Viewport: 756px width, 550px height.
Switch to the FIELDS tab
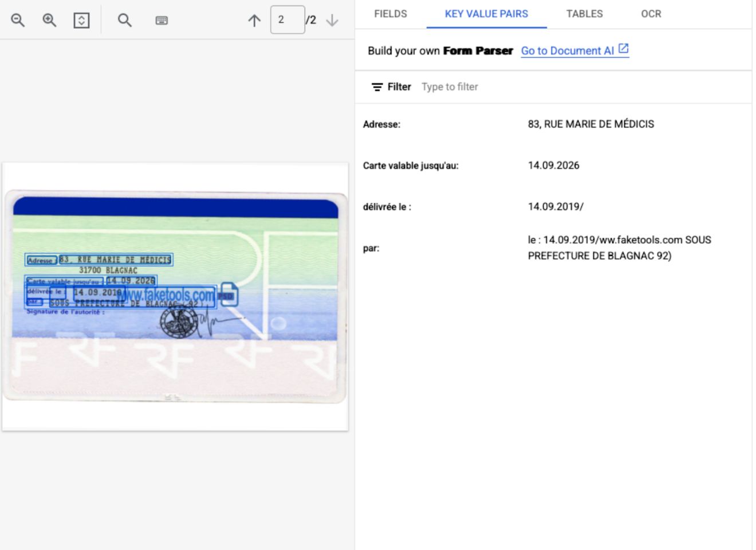pyautogui.click(x=391, y=14)
